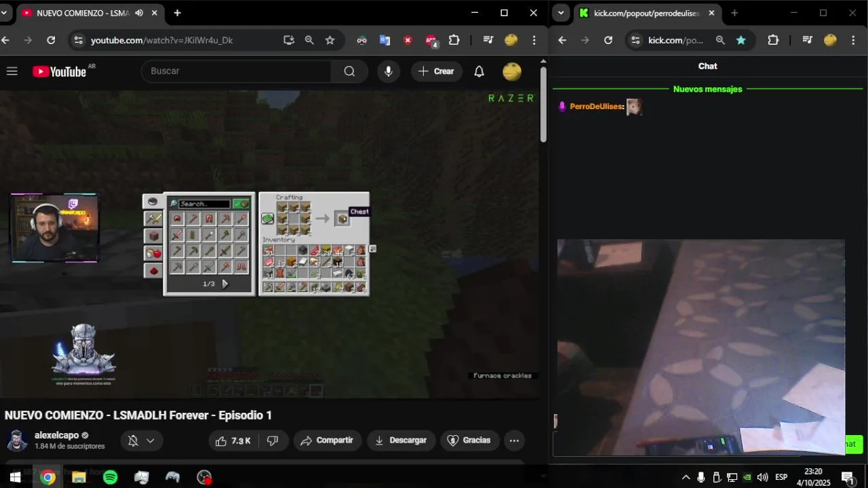
Task: Open tab search dropdown in YouTube window
Action: point(4,13)
